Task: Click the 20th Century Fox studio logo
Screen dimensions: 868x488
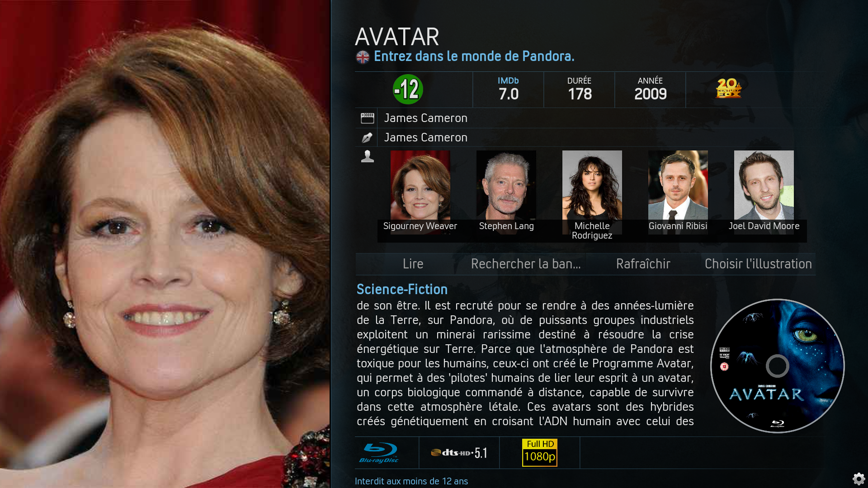Action: pyautogui.click(x=729, y=88)
